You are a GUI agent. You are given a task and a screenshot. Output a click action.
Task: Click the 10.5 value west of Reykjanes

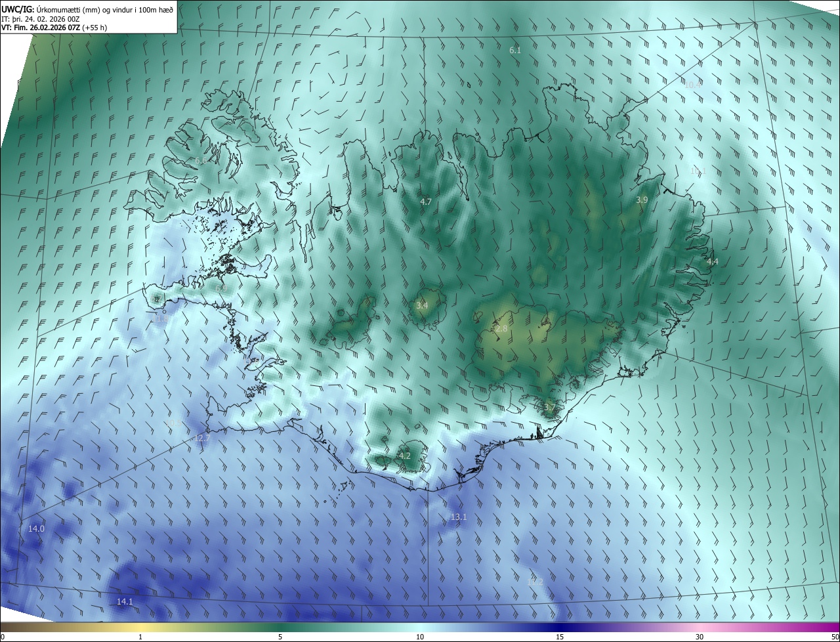tap(175, 423)
